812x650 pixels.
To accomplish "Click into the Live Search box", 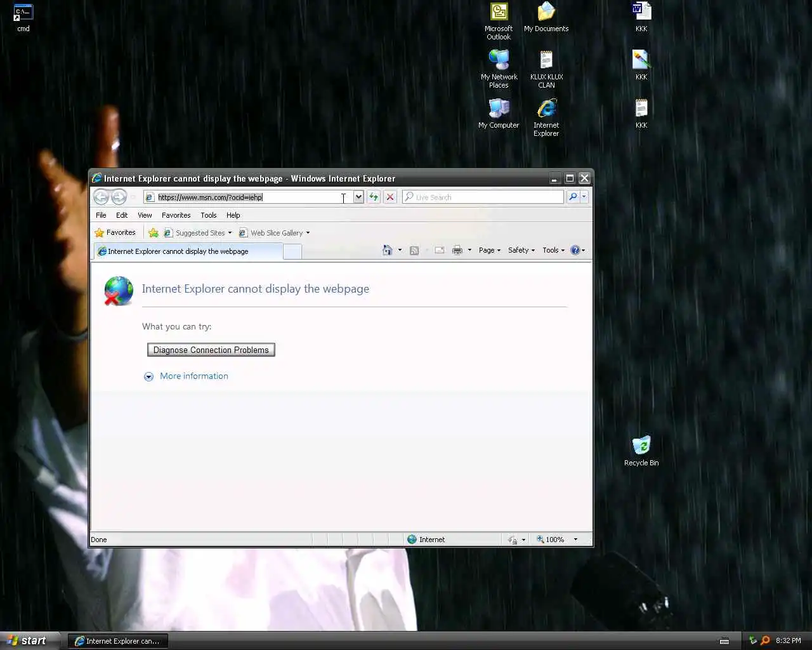I will click(x=483, y=197).
